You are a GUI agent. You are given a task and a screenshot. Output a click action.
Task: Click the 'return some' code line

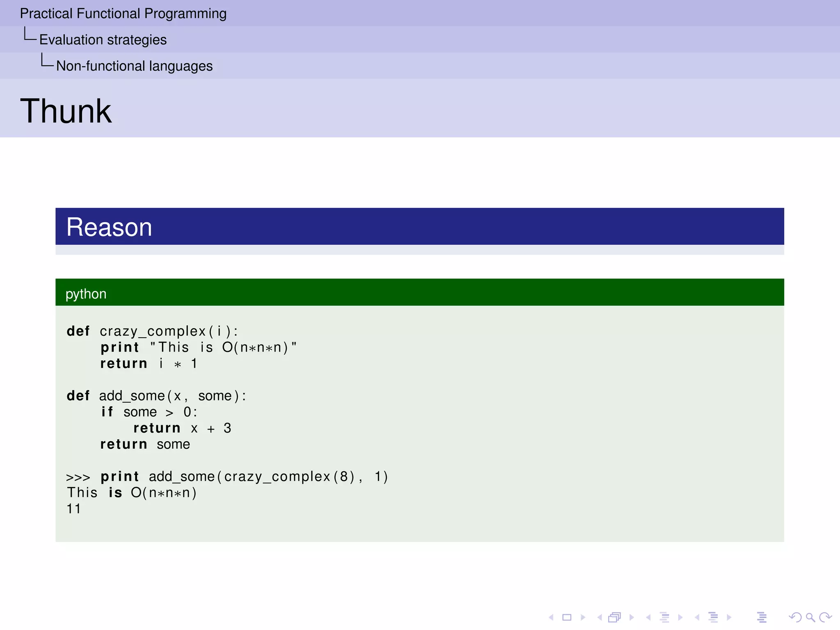pyautogui.click(x=145, y=444)
